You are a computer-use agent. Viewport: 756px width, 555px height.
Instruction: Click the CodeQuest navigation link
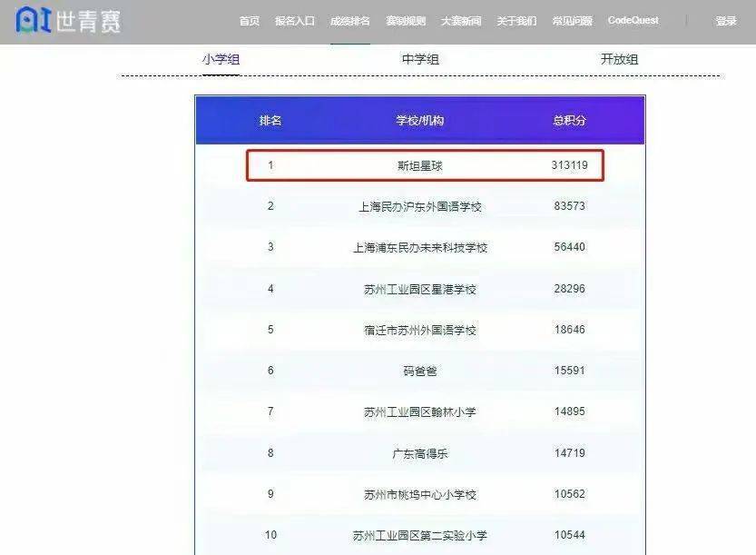click(633, 20)
